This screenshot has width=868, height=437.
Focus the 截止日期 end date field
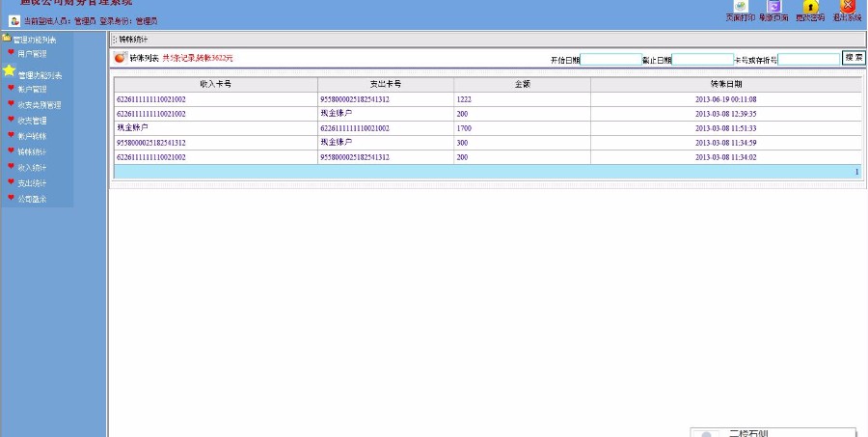[702, 59]
